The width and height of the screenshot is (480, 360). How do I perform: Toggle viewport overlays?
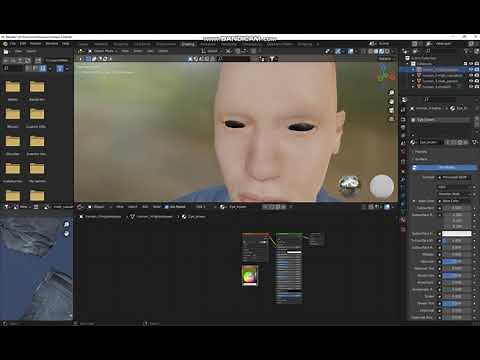click(351, 51)
